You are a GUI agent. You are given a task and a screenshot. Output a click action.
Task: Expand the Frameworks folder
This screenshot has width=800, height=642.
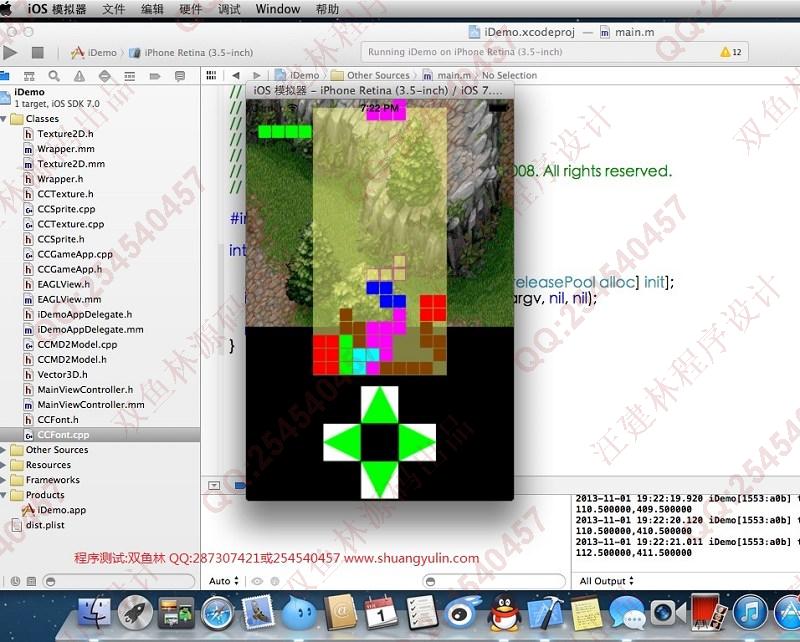click(x=4, y=480)
